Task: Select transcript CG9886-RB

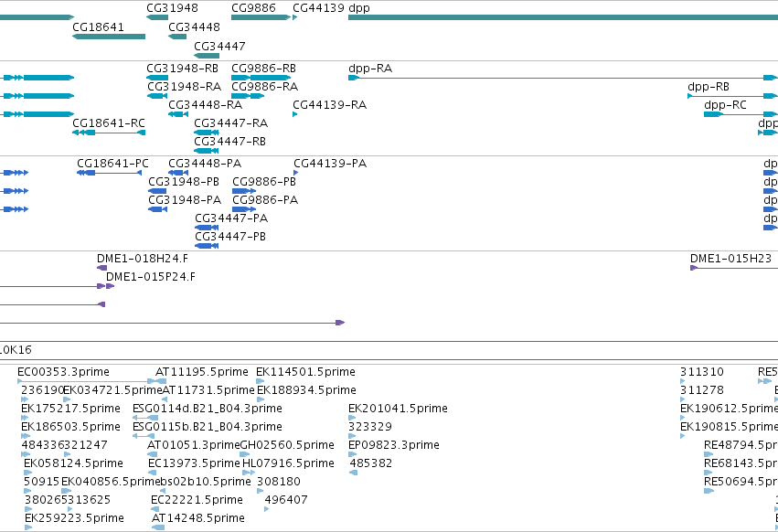Action: [x=263, y=69]
